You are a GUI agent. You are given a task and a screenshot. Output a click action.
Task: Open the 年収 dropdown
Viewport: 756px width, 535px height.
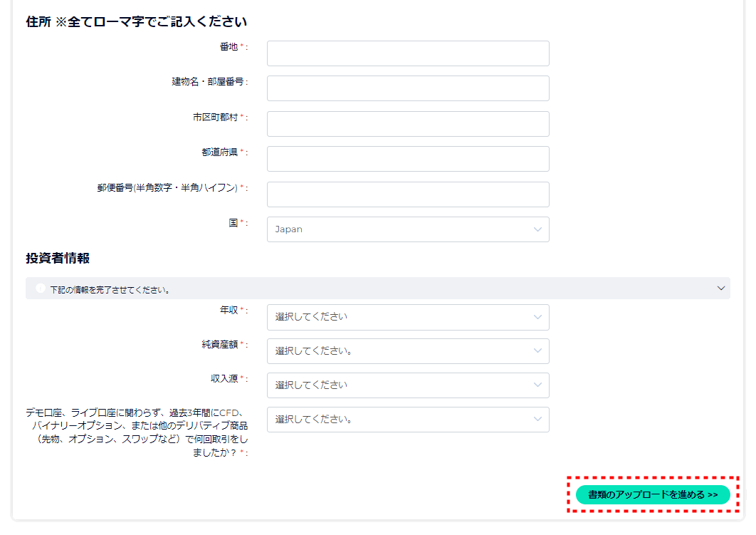click(408, 317)
